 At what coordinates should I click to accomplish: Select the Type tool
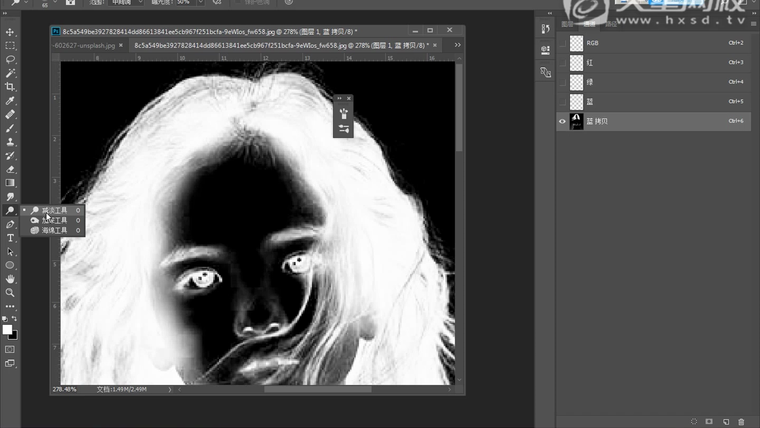pyautogui.click(x=10, y=238)
